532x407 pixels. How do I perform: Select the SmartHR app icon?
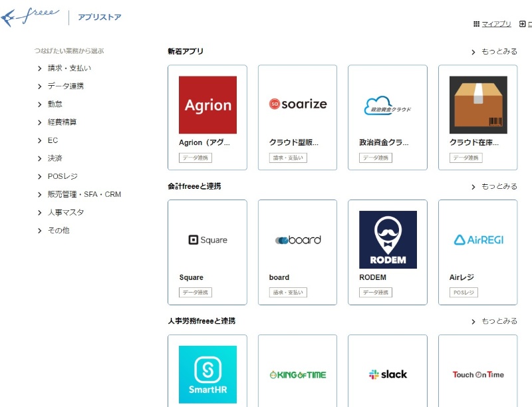(x=207, y=374)
